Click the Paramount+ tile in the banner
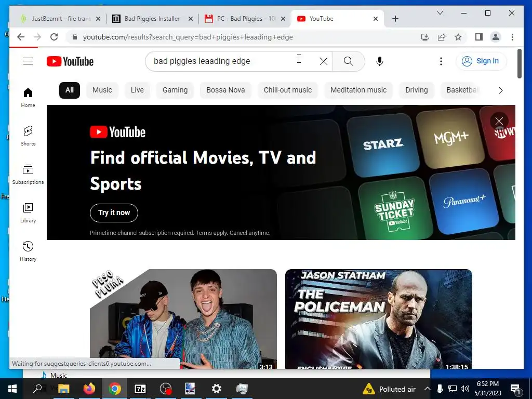The width and height of the screenshot is (532, 399). tap(464, 201)
